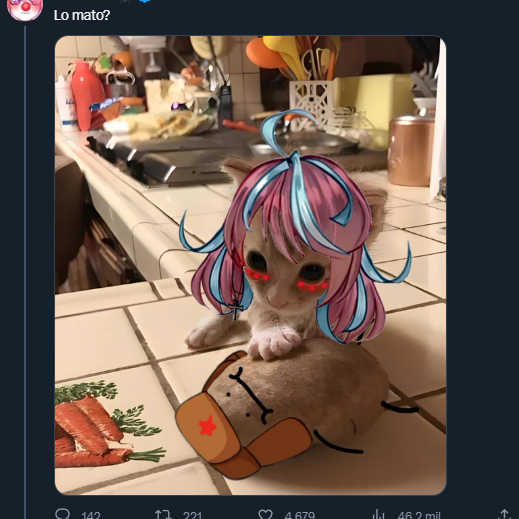Open the author's clown profile avatar

point(25,9)
